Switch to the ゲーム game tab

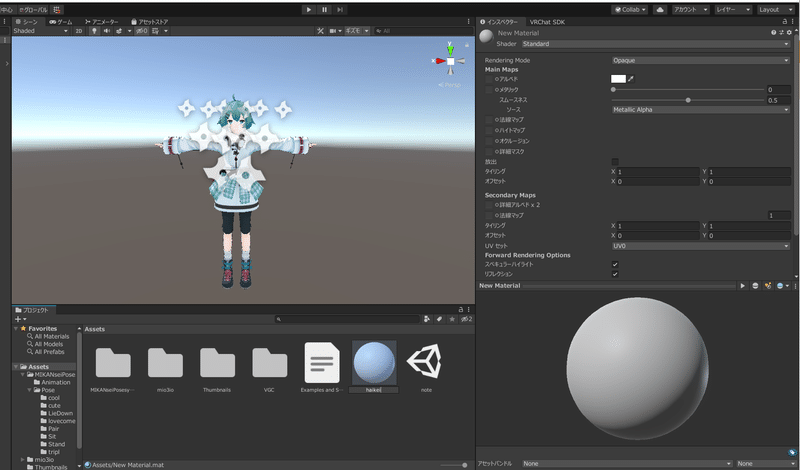(61, 22)
